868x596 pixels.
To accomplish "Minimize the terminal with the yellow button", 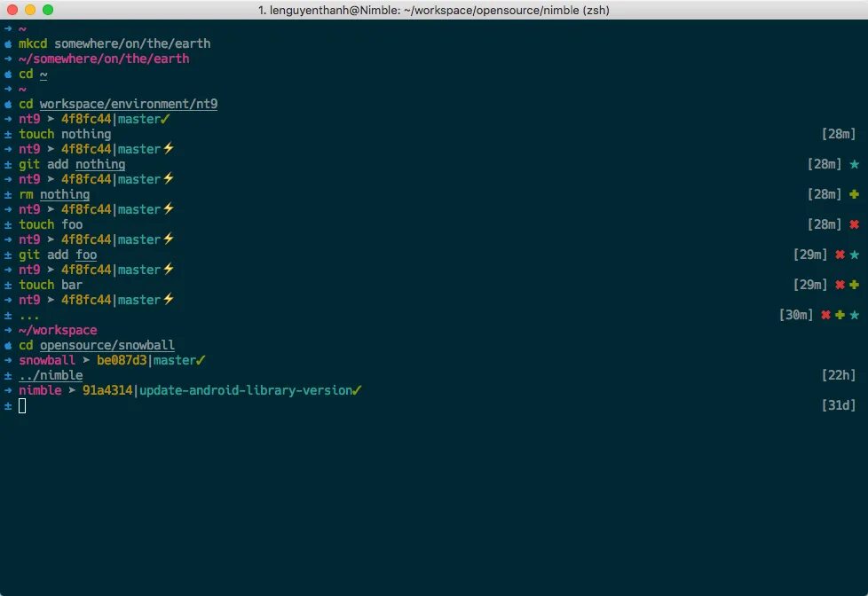I will pos(30,10).
